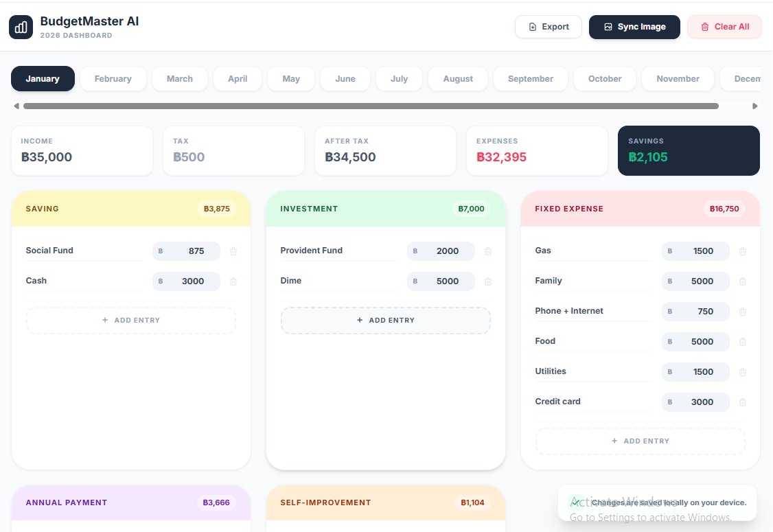Go to the June tab
The width and height of the screenshot is (773, 532).
point(345,79)
